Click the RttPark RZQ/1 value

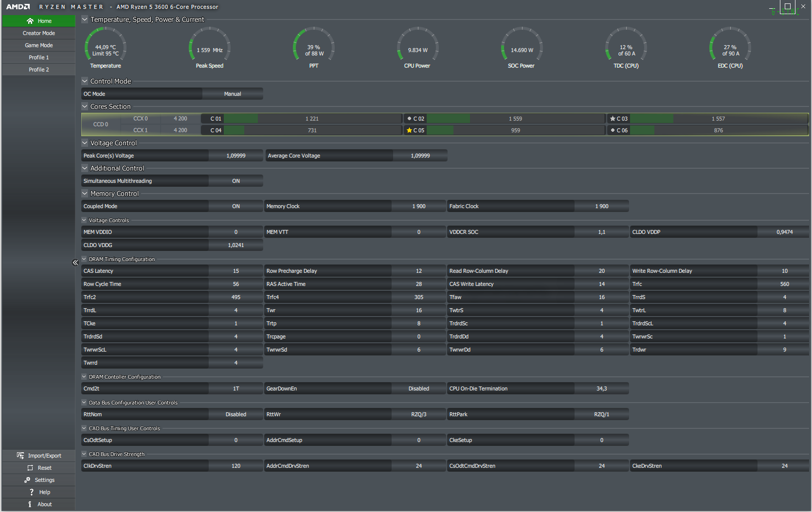[602, 414]
